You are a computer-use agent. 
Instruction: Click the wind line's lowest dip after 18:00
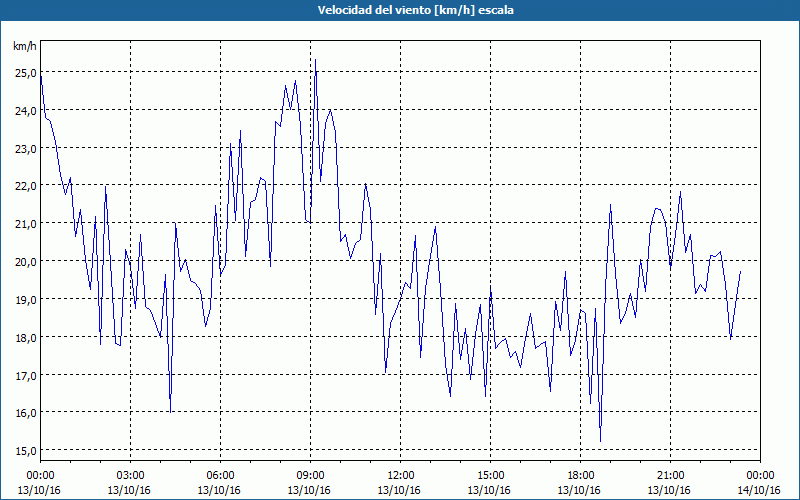pyautogui.click(x=601, y=441)
